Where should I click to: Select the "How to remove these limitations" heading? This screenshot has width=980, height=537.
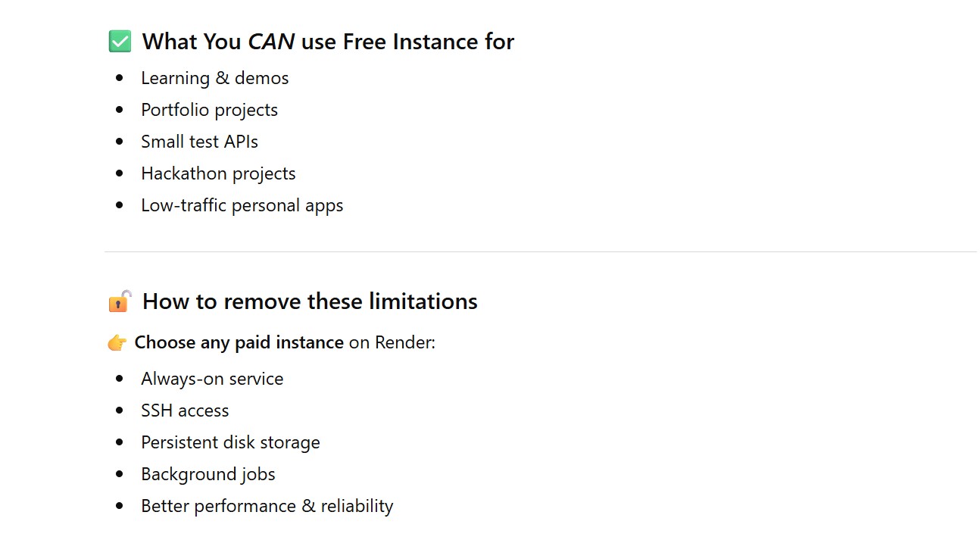(310, 301)
